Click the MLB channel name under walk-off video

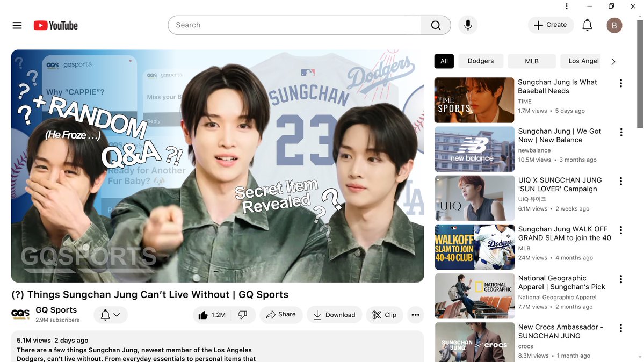click(x=524, y=248)
